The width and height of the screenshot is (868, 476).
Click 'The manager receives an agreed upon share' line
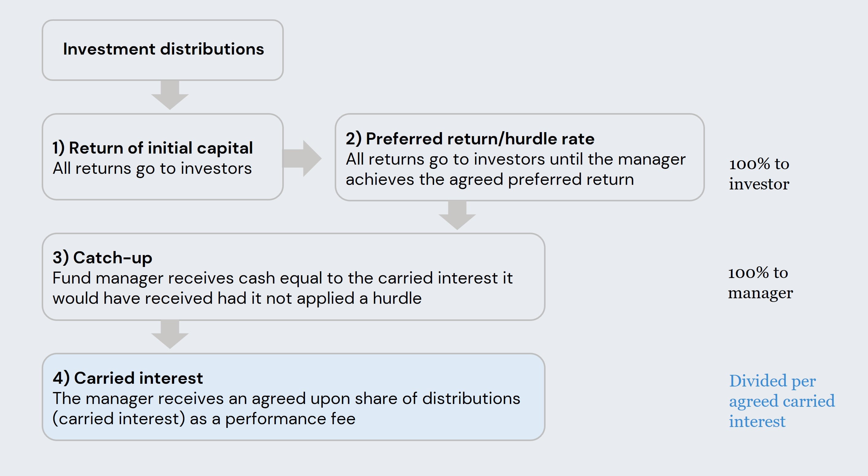[286, 398]
